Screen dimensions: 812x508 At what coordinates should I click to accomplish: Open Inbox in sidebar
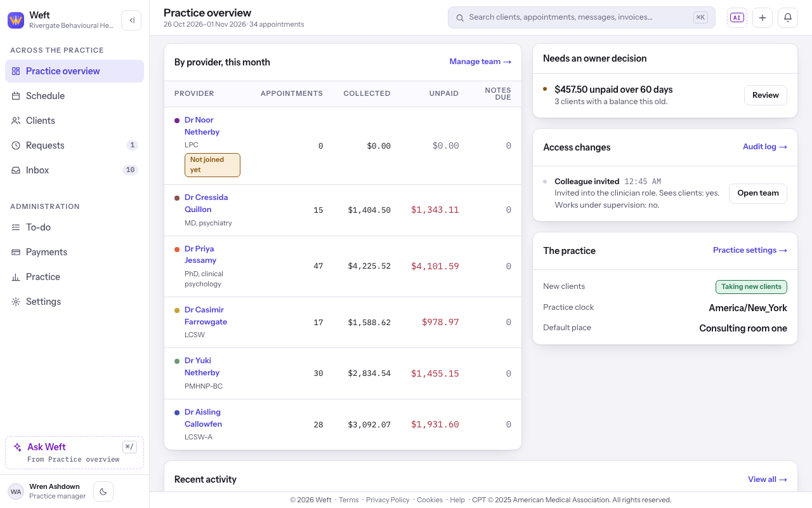click(74, 170)
